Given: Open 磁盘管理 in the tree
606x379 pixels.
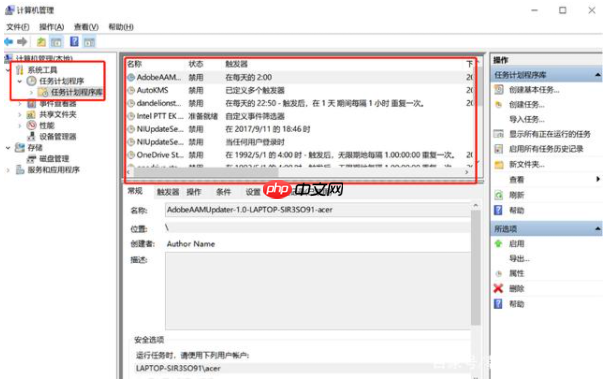Looking at the screenshot, I should pos(54,159).
